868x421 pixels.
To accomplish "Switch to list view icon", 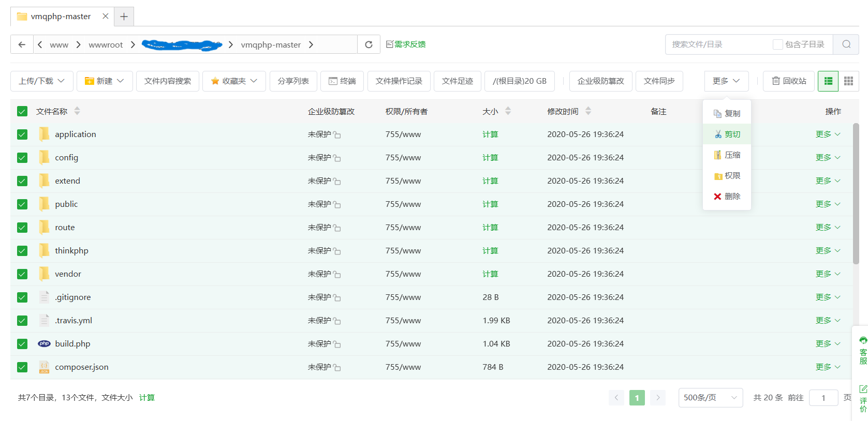I will pyautogui.click(x=828, y=81).
